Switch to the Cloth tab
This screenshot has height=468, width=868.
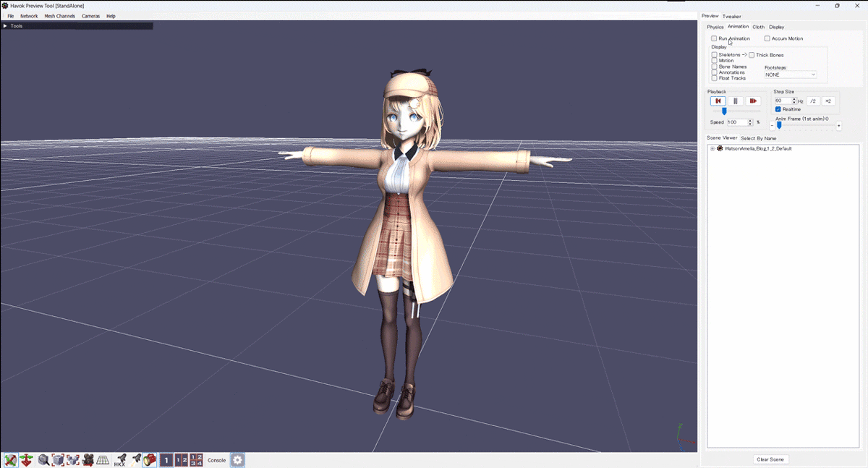pos(759,27)
